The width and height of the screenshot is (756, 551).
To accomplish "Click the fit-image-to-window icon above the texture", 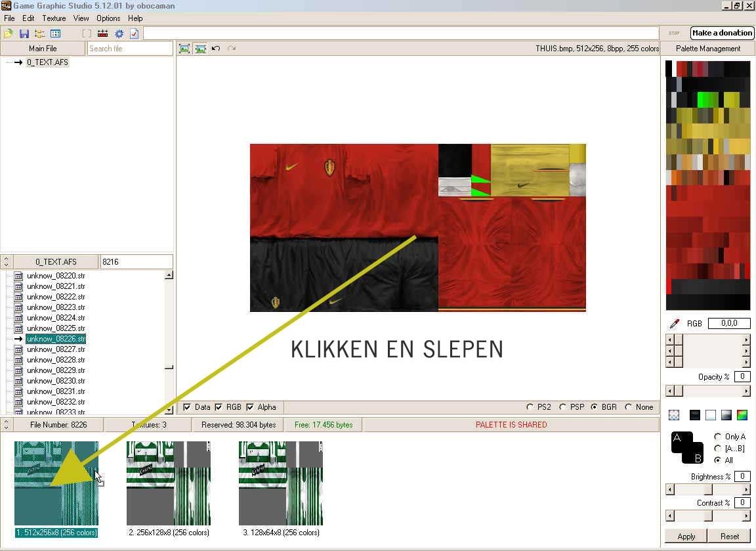I will (x=184, y=48).
